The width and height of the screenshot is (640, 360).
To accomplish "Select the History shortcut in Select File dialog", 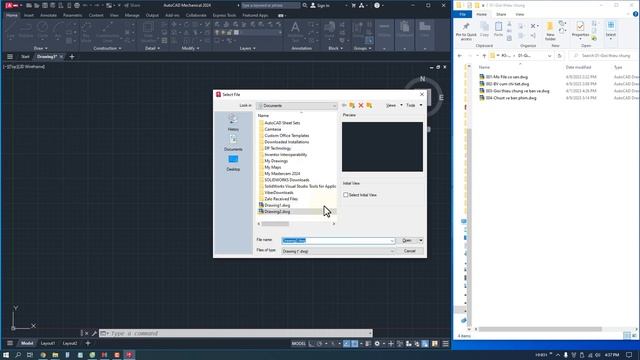I will click(x=233, y=122).
